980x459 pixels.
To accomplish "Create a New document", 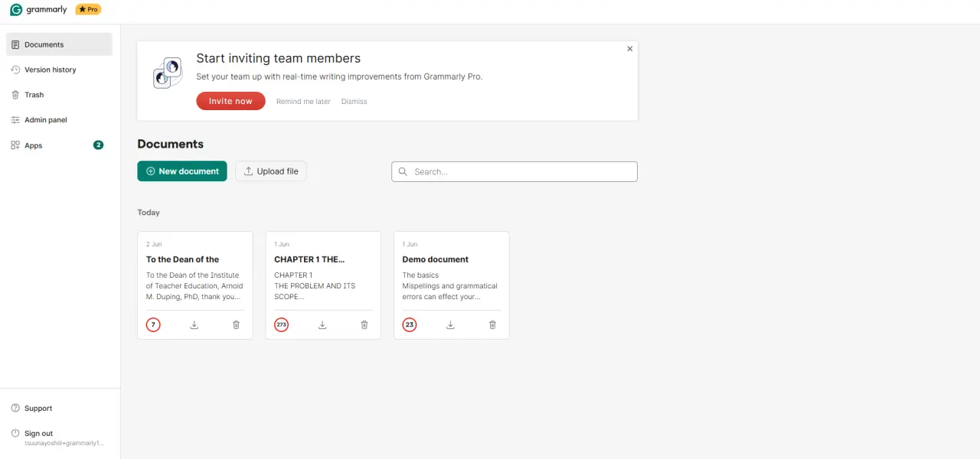I will [x=182, y=171].
